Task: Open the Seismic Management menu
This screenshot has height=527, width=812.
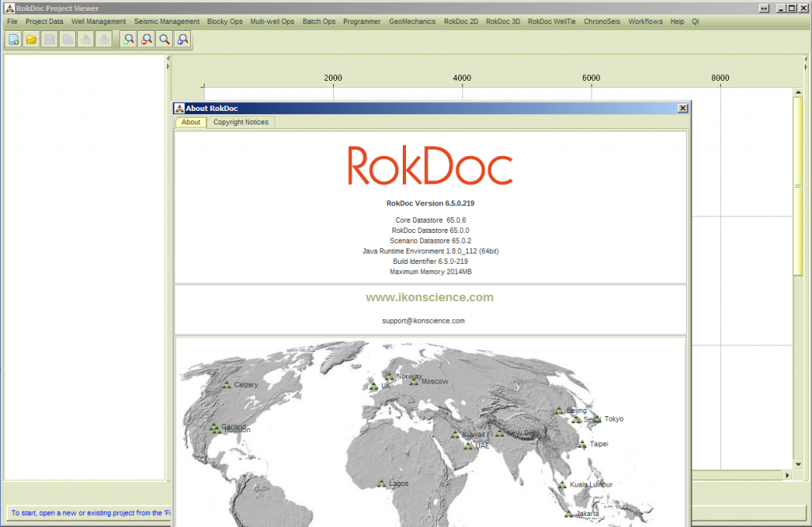Action: click(x=167, y=21)
